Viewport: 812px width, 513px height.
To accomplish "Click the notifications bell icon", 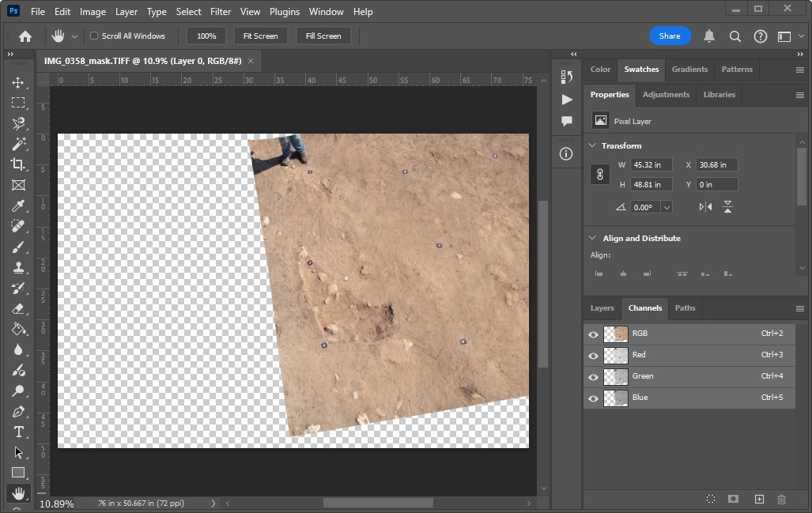I will click(x=709, y=36).
